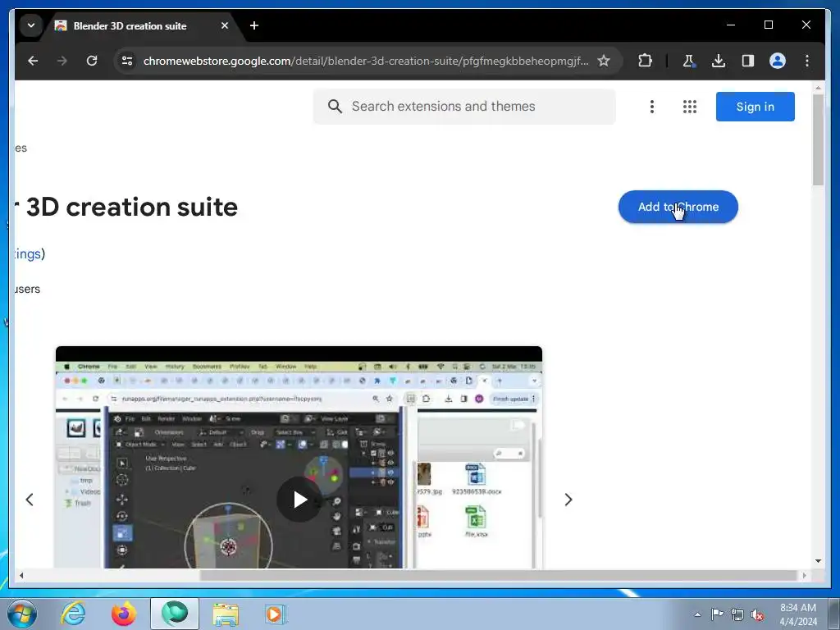
Task: Click the preview video thumbnail image
Action: (299, 457)
